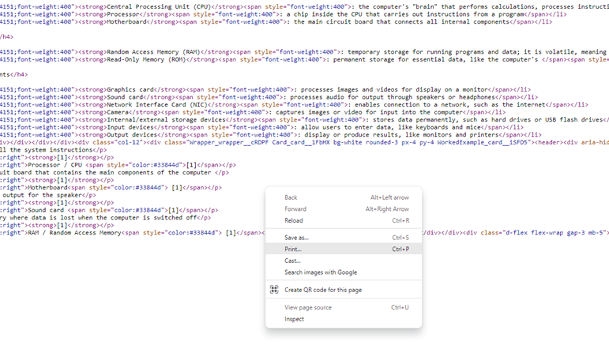Screen dimensions: 609x364
Task: Click the 'Read-Only Memory (ROM)' source text
Action: click(148, 59)
